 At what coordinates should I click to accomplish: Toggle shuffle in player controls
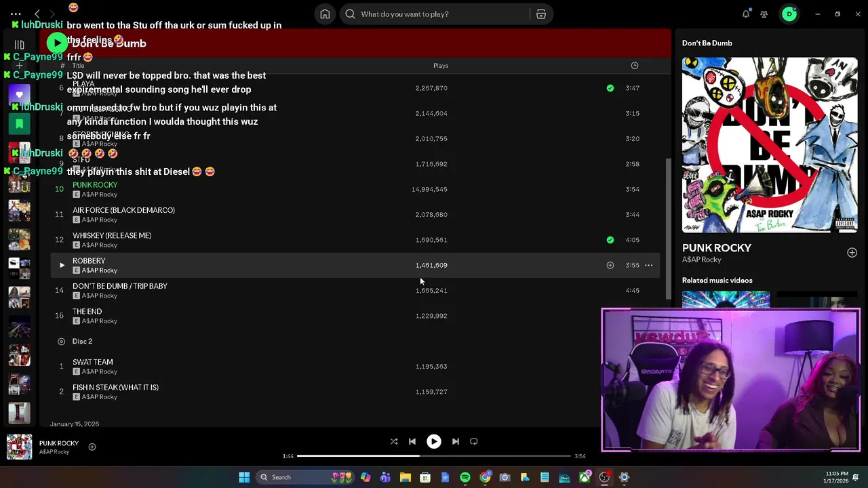[x=394, y=441]
